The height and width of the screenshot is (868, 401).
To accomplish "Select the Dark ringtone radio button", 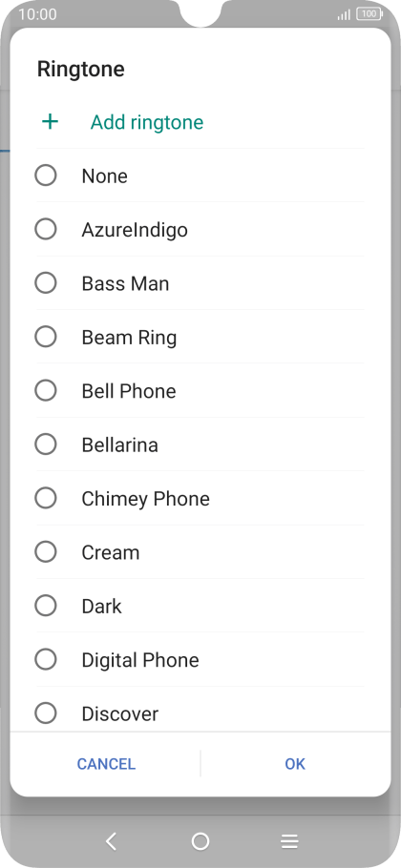I will (x=46, y=606).
